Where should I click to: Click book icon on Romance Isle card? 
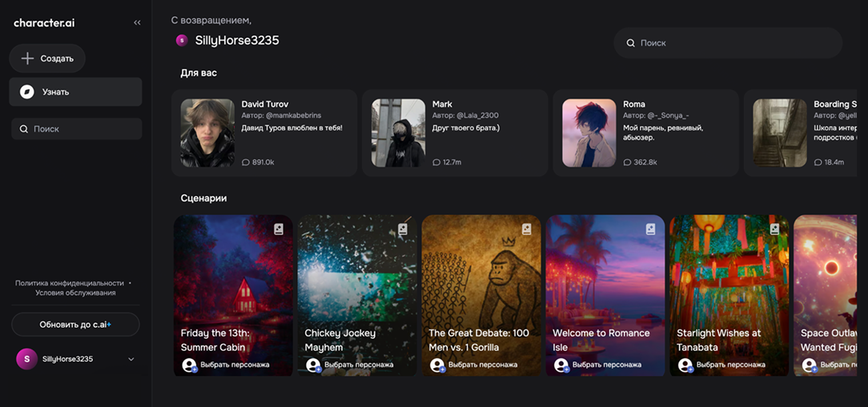coord(650,229)
